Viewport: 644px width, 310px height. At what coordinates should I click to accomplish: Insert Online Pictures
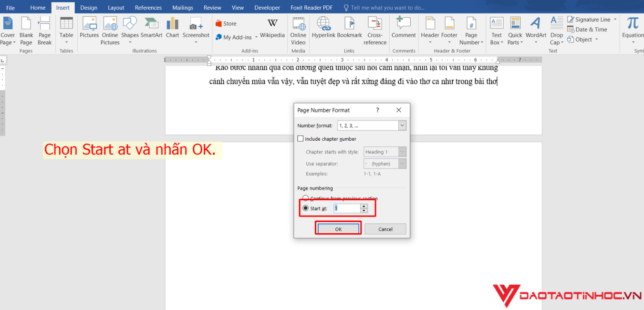pos(110,31)
